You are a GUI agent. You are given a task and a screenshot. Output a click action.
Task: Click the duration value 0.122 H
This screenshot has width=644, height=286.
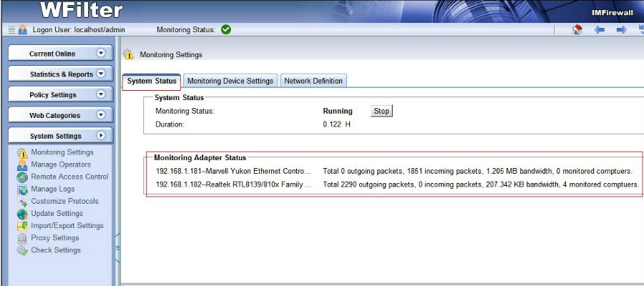click(337, 124)
